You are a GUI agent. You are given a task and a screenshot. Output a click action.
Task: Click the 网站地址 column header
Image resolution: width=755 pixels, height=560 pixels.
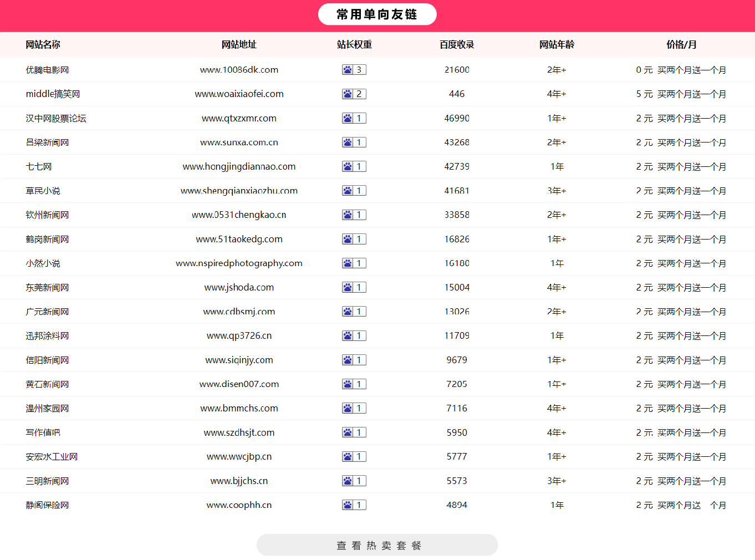(x=239, y=44)
